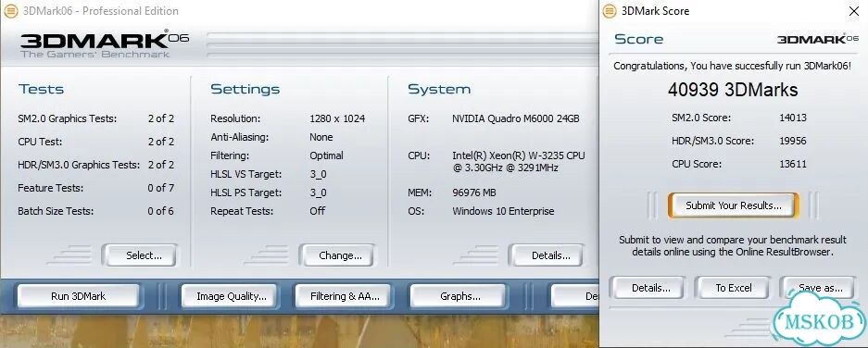
Task: Click the 'Congratulations' message text
Action: point(732,66)
